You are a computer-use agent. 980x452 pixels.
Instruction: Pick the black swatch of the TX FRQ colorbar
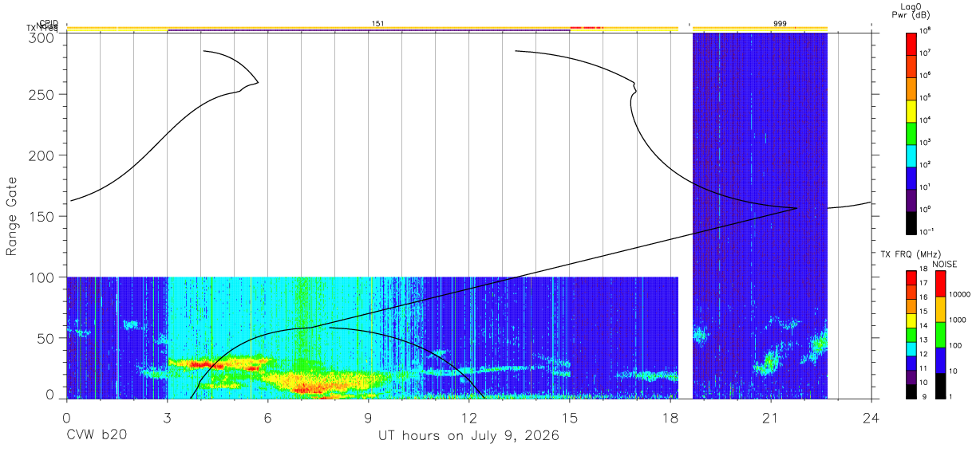pos(911,391)
